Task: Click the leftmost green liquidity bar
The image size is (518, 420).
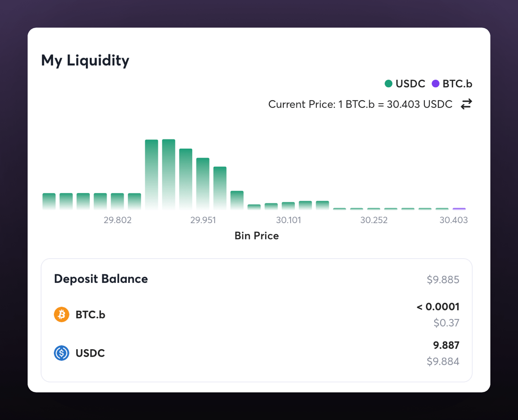Action: click(49, 201)
